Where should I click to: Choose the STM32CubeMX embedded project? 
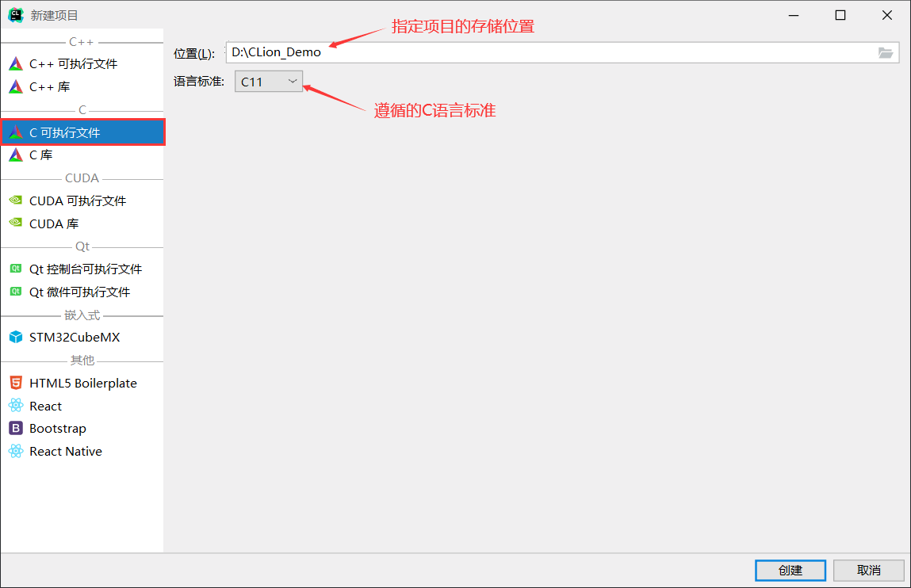pos(82,338)
